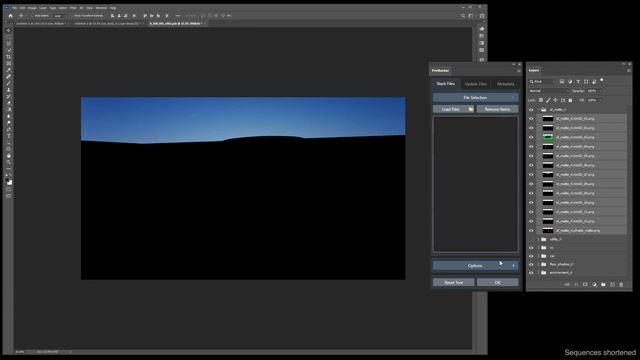Screen dimensions: 640x360
Task: Switch to the Update Files tab
Action: click(x=476, y=84)
